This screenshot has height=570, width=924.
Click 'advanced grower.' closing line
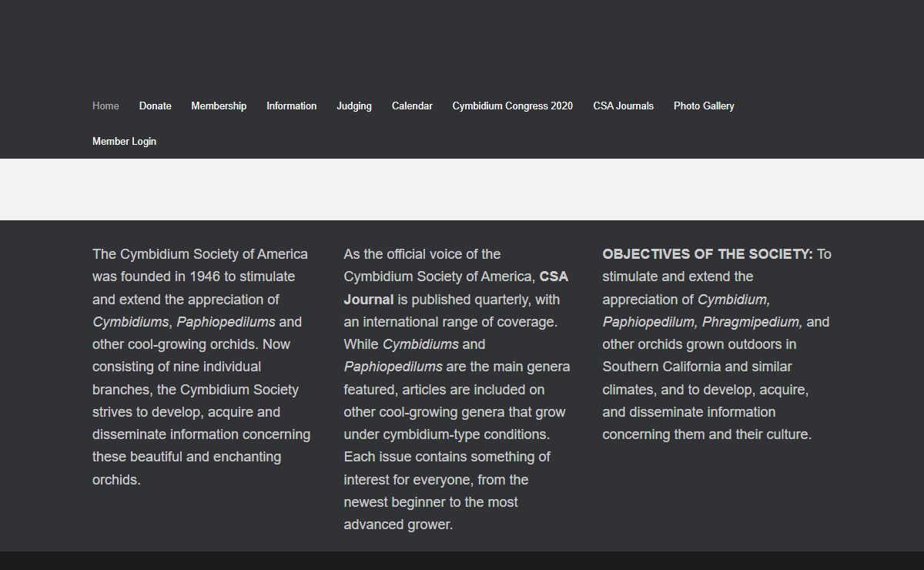coord(398,525)
